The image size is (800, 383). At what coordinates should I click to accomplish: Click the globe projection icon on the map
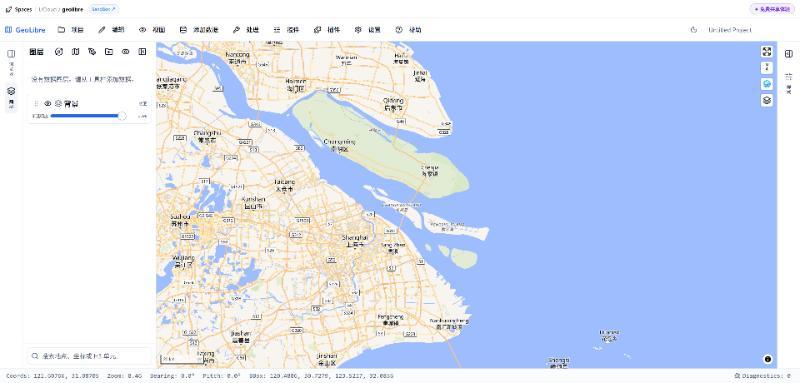[766, 84]
